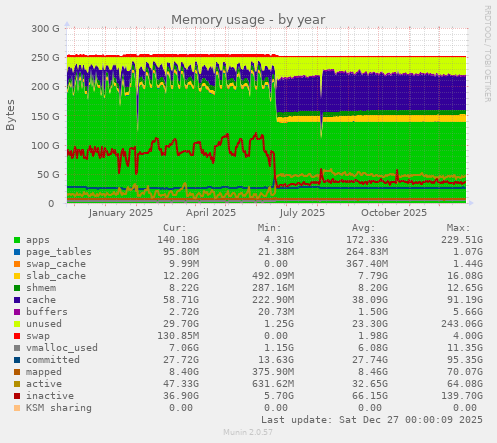Click apps max value 229.51G
Screen dimensions: 497x443
point(462,240)
